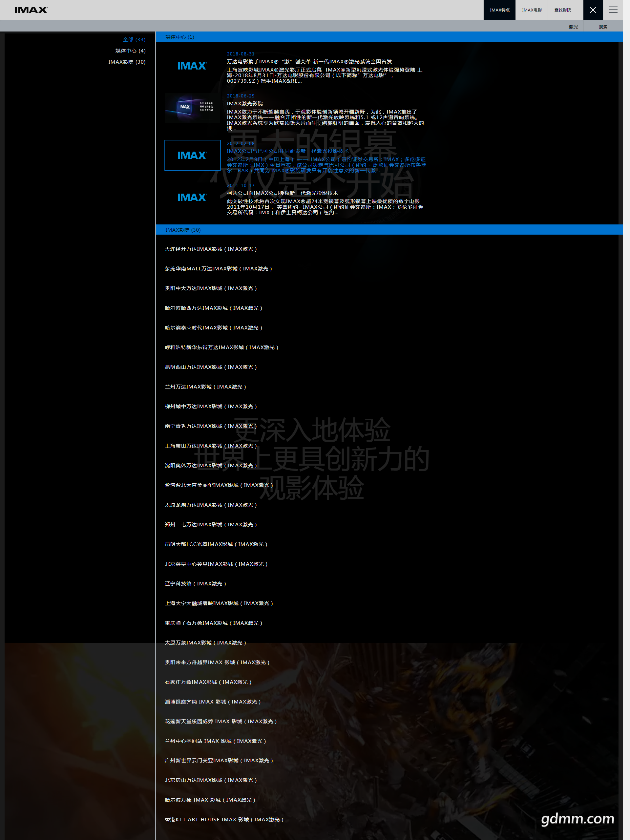
Task: Open 辽宁科技馆 IMAX激光 listing
Action: (x=195, y=584)
